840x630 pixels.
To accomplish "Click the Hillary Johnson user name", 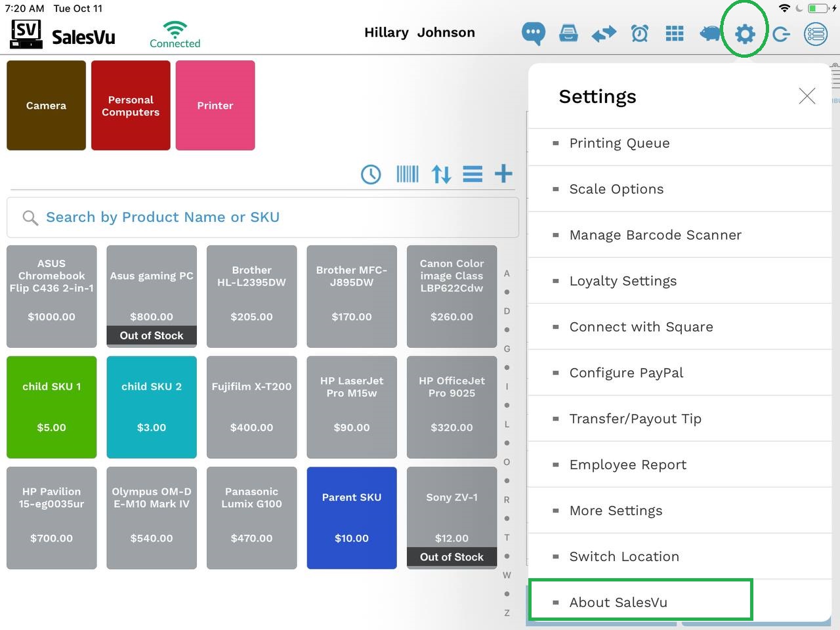I will pyautogui.click(x=419, y=33).
